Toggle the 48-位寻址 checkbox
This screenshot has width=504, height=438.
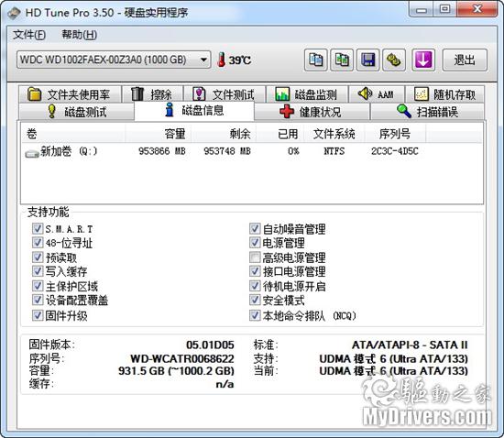[x=38, y=243]
